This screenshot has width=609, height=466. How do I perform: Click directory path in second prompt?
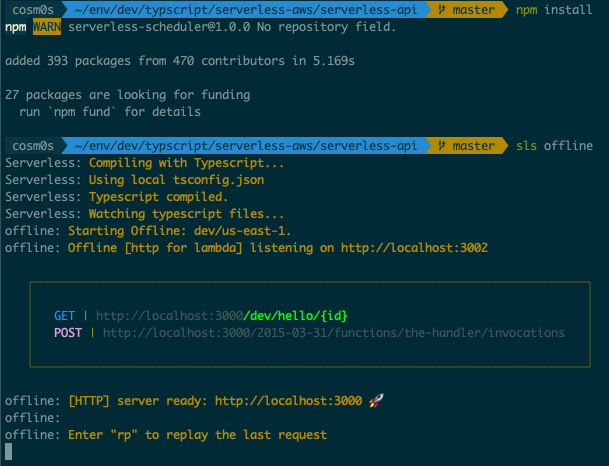point(245,146)
